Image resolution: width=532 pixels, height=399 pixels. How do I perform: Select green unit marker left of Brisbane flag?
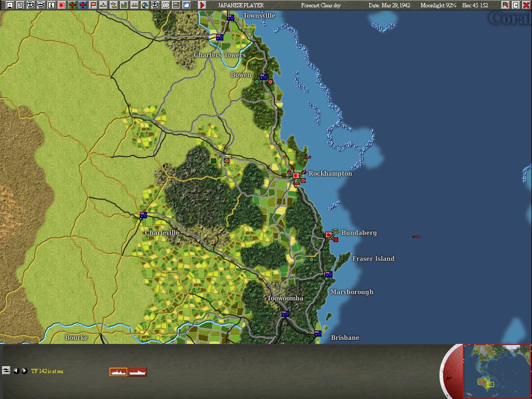tap(312, 339)
